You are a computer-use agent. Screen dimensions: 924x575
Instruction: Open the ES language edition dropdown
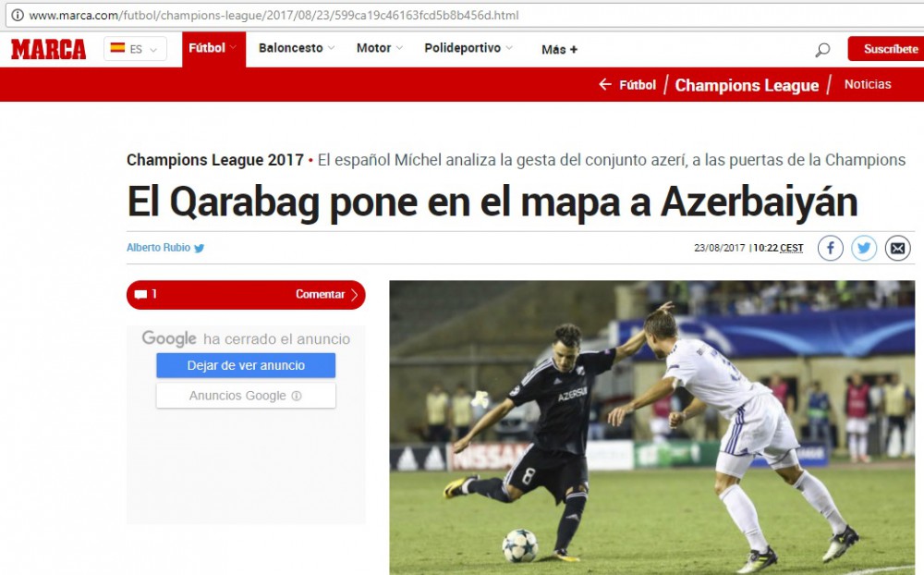135,49
